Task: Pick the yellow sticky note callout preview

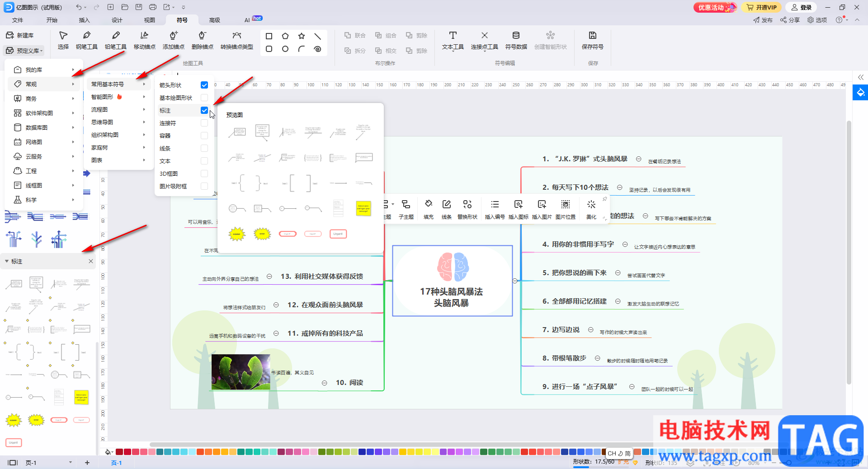Action: coord(363,208)
